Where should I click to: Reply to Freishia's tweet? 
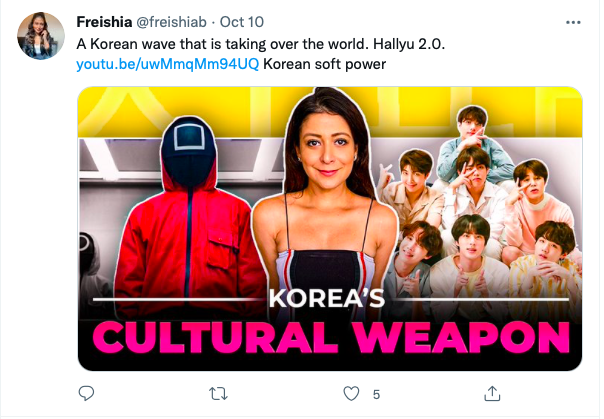(x=87, y=393)
